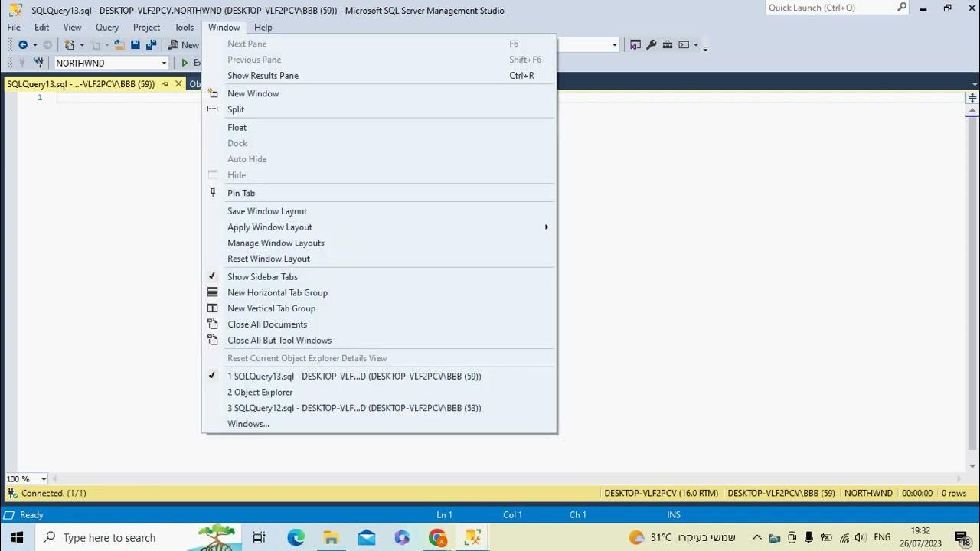Open Task View on the taskbar
This screenshot has height=551, width=980.
[x=259, y=537]
